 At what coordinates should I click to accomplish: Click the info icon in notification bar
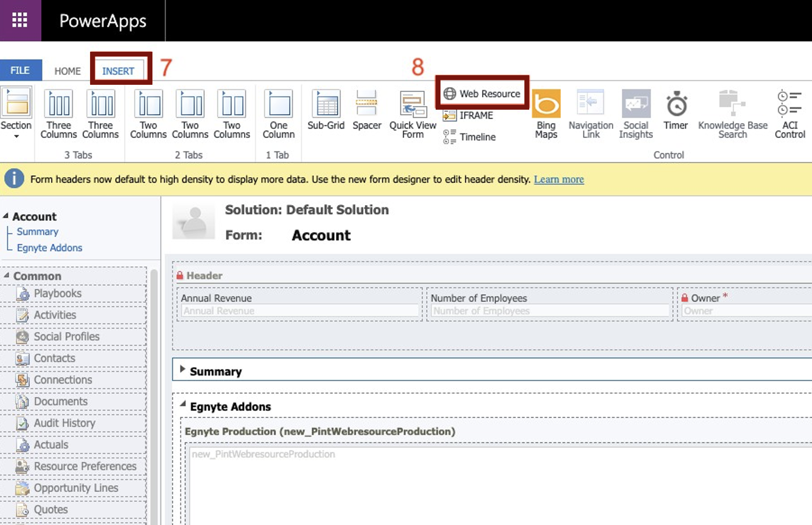coord(14,178)
